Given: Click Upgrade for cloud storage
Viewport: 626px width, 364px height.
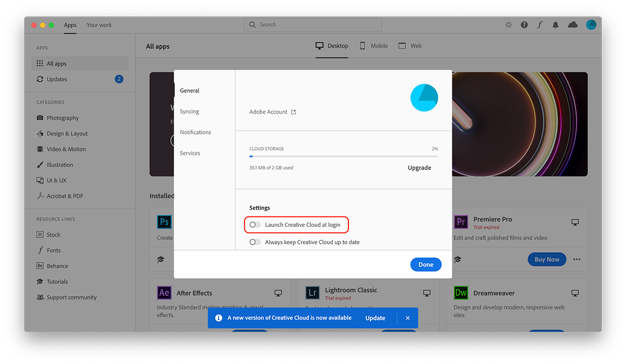Looking at the screenshot, I should click(419, 168).
